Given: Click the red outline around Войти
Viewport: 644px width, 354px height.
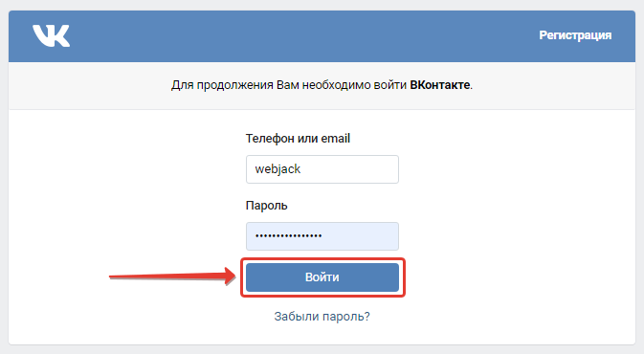Looking at the screenshot, I should coord(322,259).
